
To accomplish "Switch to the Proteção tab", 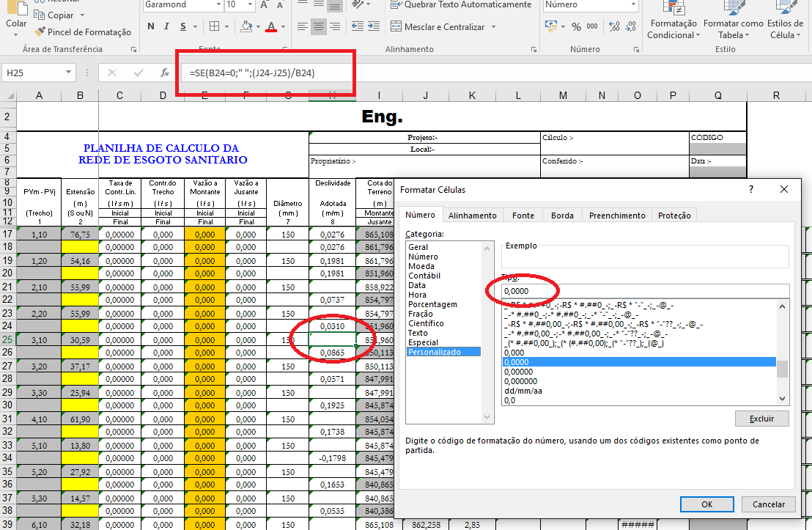I will coord(674,216).
